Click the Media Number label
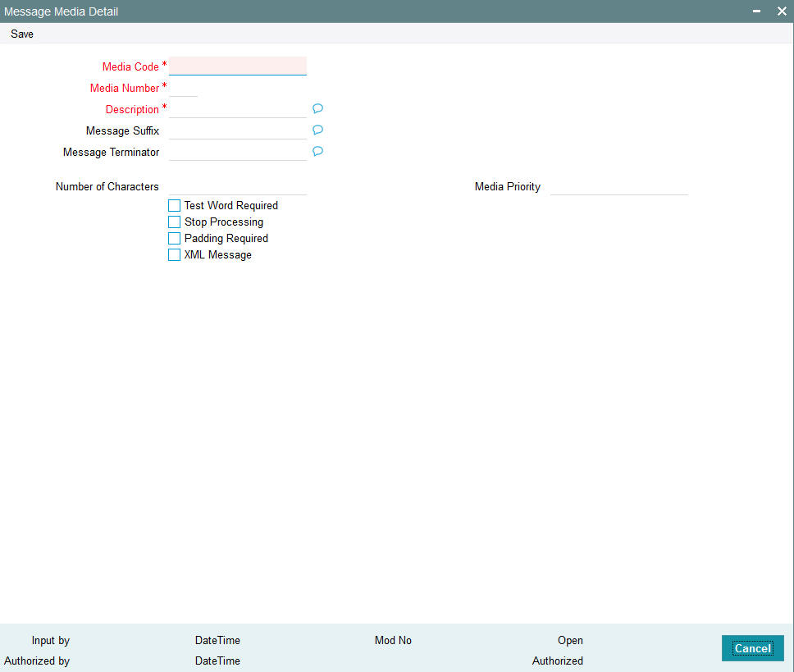The width and height of the screenshot is (794, 672). tap(125, 88)
